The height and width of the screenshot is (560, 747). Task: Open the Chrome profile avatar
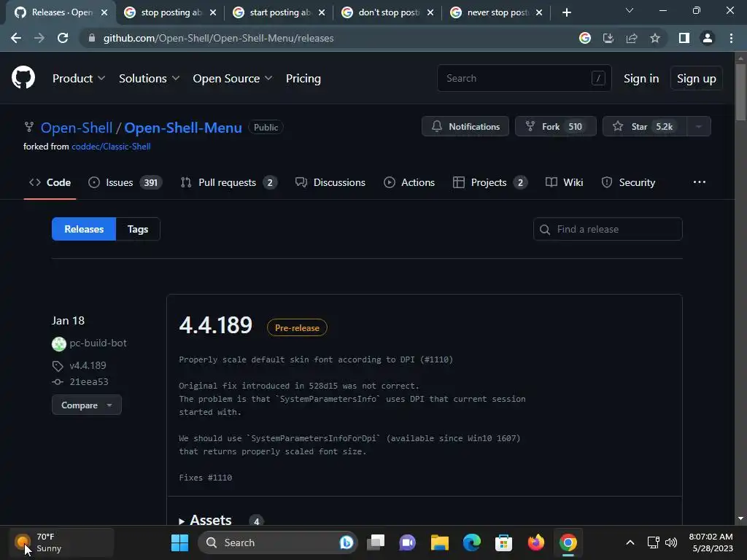pos(708,38)
